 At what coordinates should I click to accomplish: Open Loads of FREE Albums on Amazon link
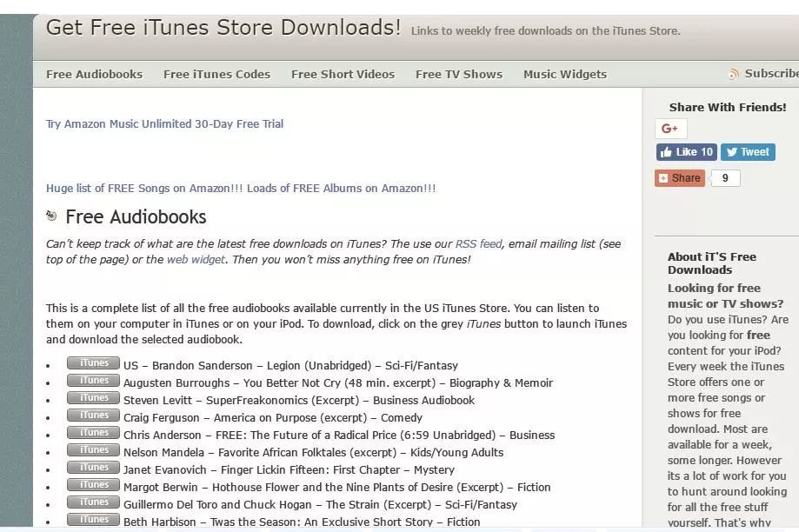(342, 189)
